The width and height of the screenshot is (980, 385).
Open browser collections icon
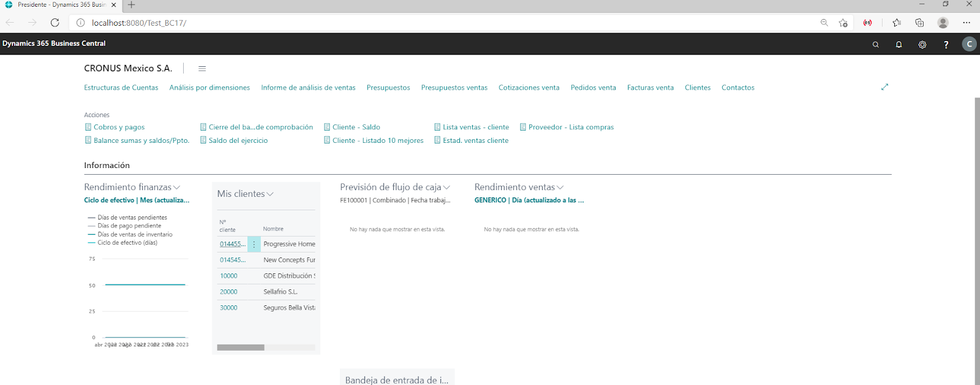[x=919, y=23]
